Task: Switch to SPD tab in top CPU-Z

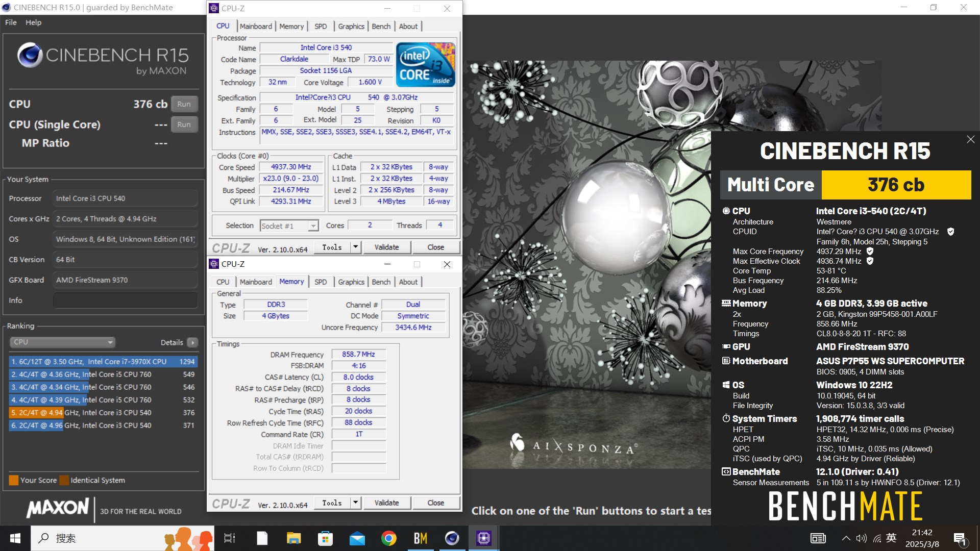Action: [x=321, y=26]
